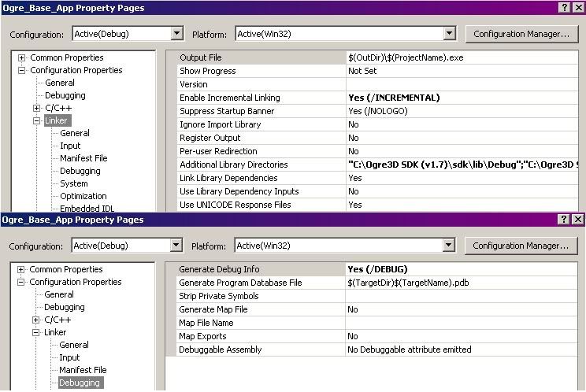Select Manifest File item in bottom window tree

[83, 370]
